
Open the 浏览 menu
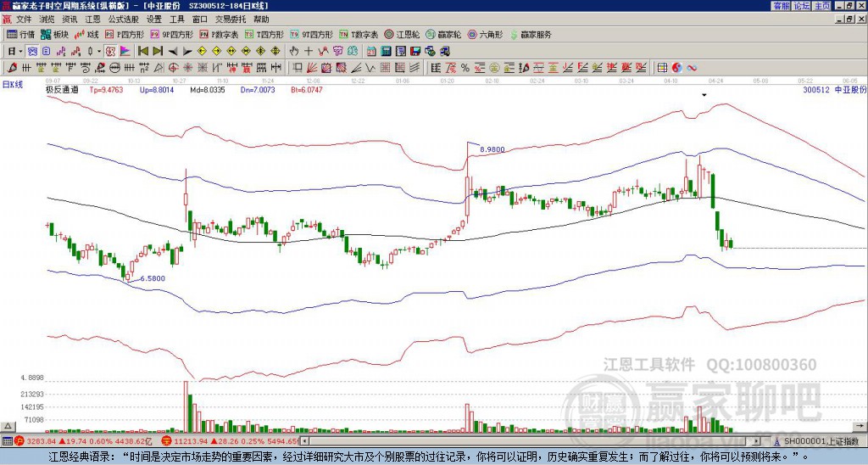click(47, 20)
